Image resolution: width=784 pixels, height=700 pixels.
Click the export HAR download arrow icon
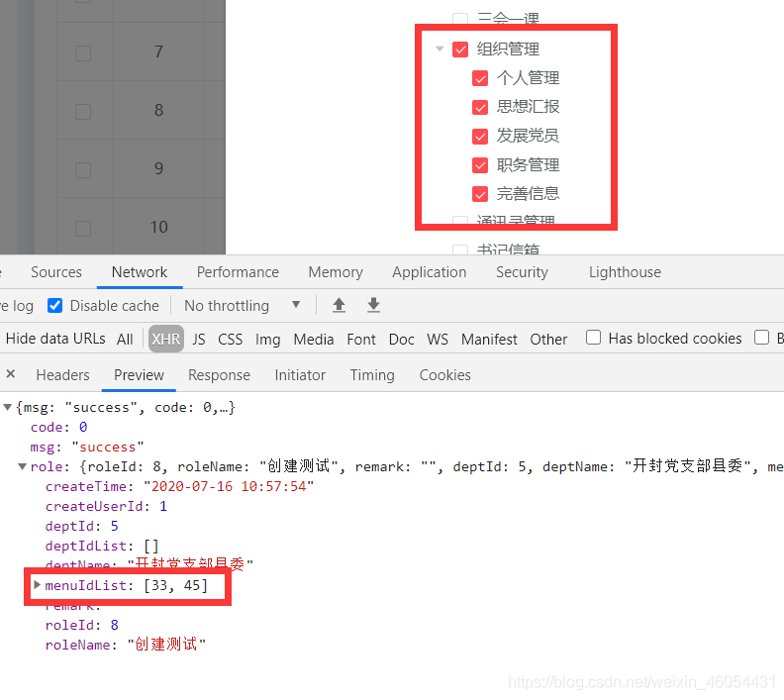(x=373, y=305)
